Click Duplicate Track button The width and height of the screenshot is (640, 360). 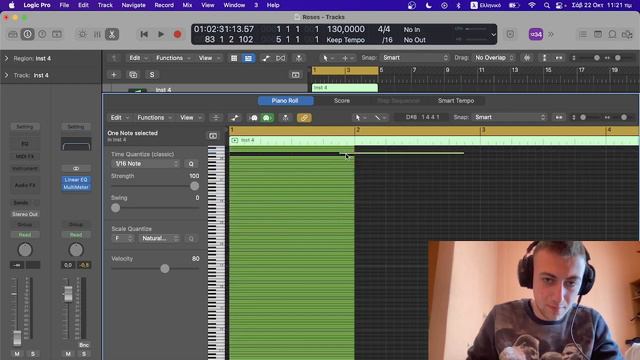(x=133, y=75)
